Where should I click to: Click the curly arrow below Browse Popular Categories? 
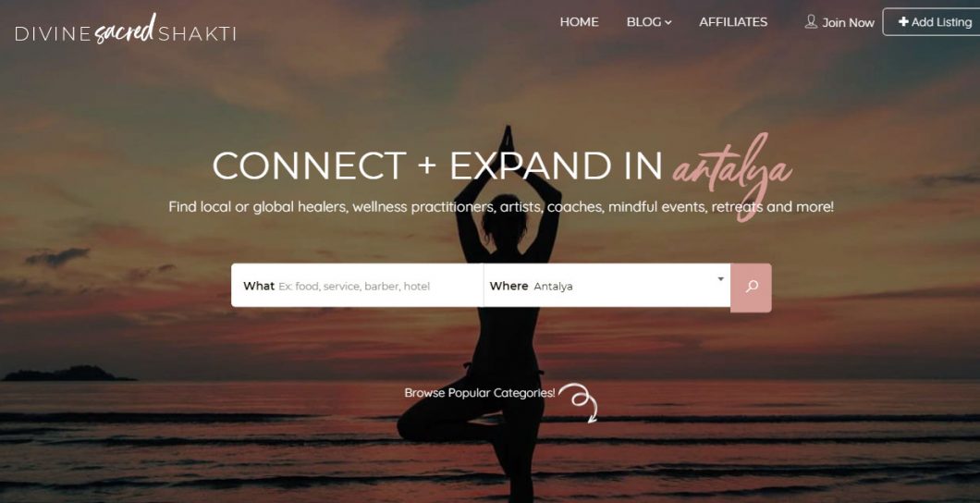[x=579, y=403]
